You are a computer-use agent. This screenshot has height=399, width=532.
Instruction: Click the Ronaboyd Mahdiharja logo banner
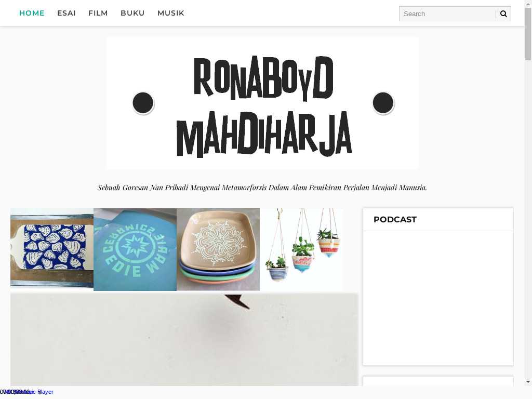click(x=262, y=103)
